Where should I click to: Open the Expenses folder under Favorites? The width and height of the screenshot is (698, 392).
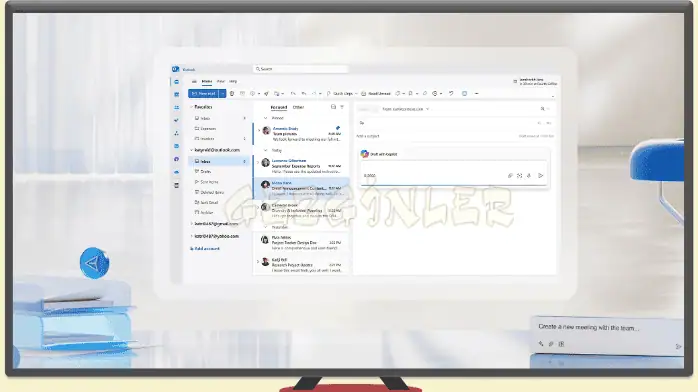click(220, 129)
